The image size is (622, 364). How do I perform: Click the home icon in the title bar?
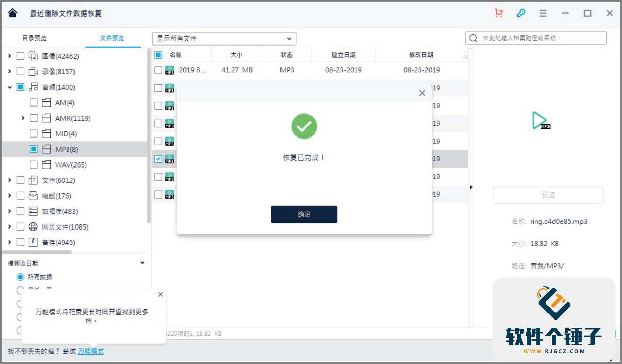click(x=12, y=13)
